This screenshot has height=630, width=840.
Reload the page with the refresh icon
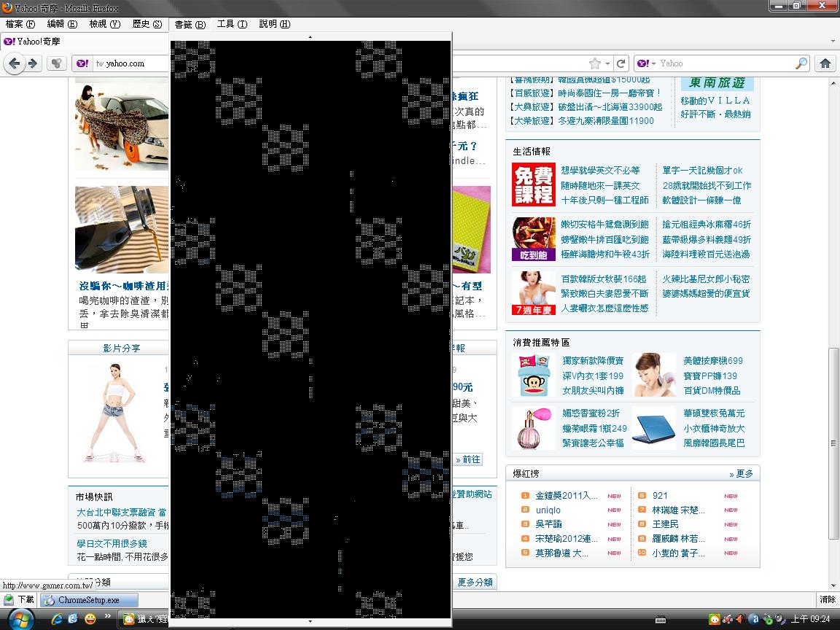621,63
